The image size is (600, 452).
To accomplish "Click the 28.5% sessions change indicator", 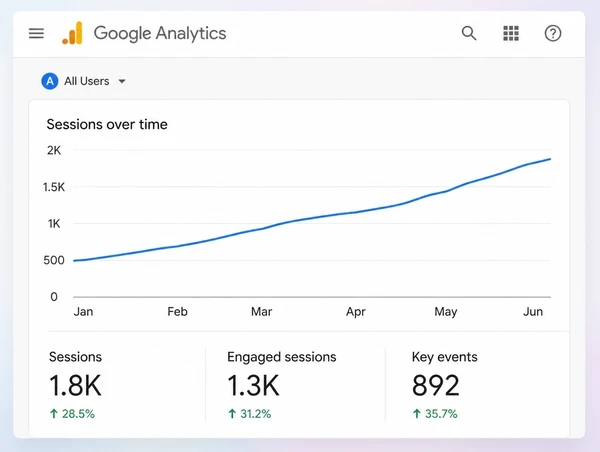I will click(72, 414).
